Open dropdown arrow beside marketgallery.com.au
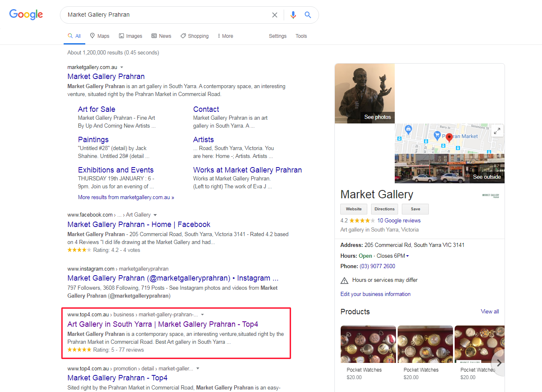Screen dimensions: 542x392 tap(122, 67)
